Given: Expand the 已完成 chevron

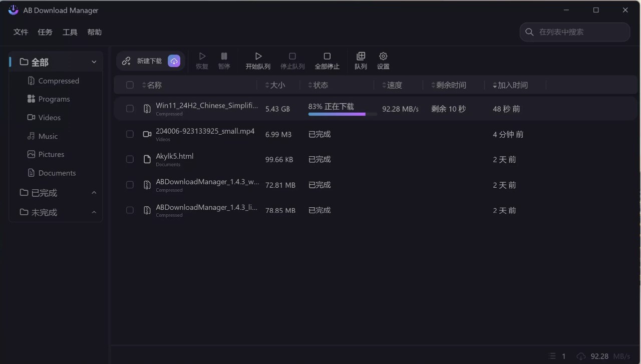Looking at the screenshot, I should 94,193.
